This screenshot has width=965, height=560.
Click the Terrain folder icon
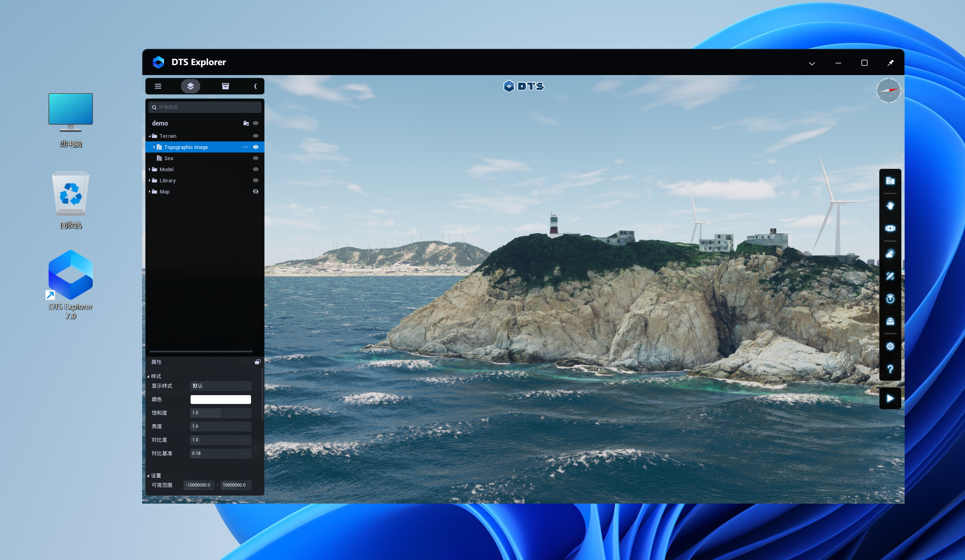click(154, 136)
